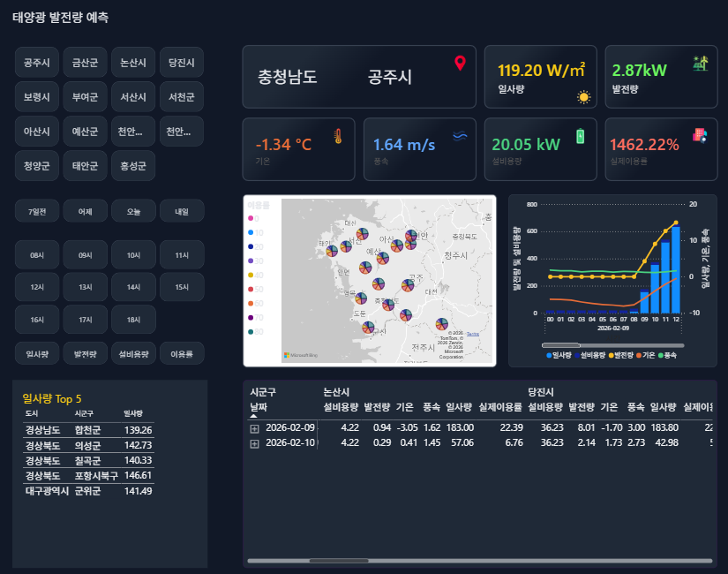Pick the 14시 hour button

point(133,287)
